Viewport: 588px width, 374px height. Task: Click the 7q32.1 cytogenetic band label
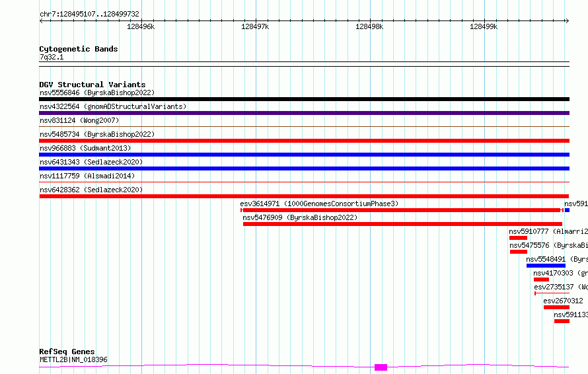(x=52, y=57)
